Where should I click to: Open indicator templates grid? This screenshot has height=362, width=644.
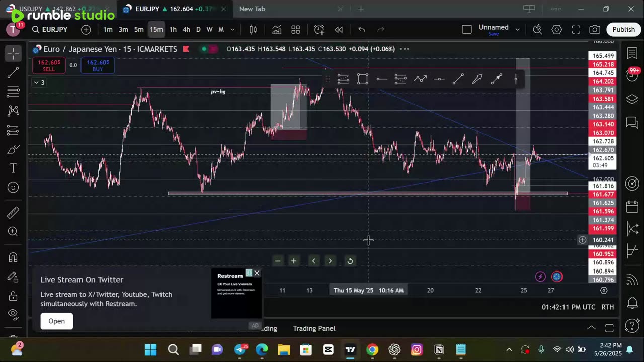pyautogui.click(x=296, y=30)
